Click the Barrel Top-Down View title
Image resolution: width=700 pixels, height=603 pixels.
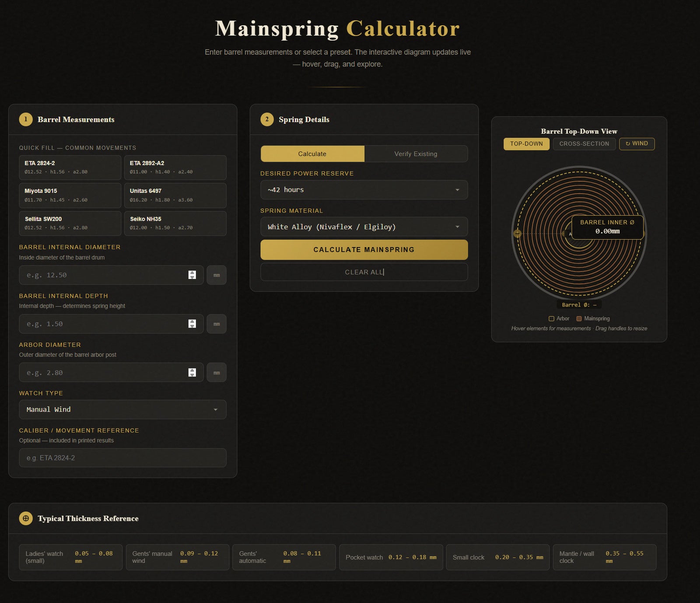point(579,131)
